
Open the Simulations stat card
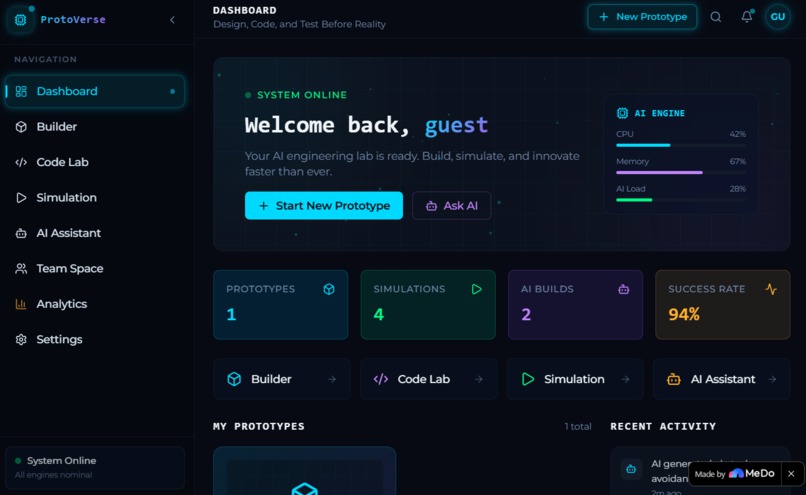pyautogui.click(x=428, y=305)
